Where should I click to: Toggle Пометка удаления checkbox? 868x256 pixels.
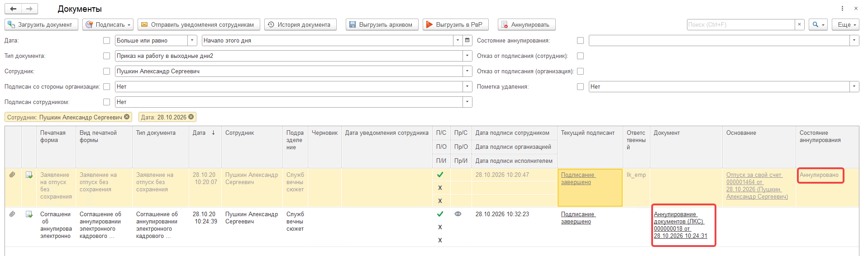580,86
